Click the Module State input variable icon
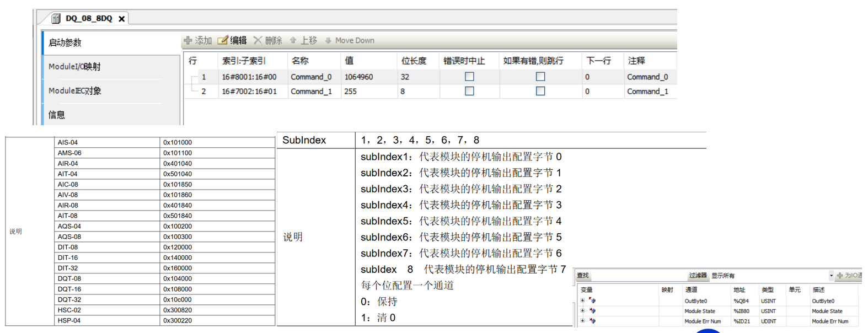 click(x=592, y=311)
